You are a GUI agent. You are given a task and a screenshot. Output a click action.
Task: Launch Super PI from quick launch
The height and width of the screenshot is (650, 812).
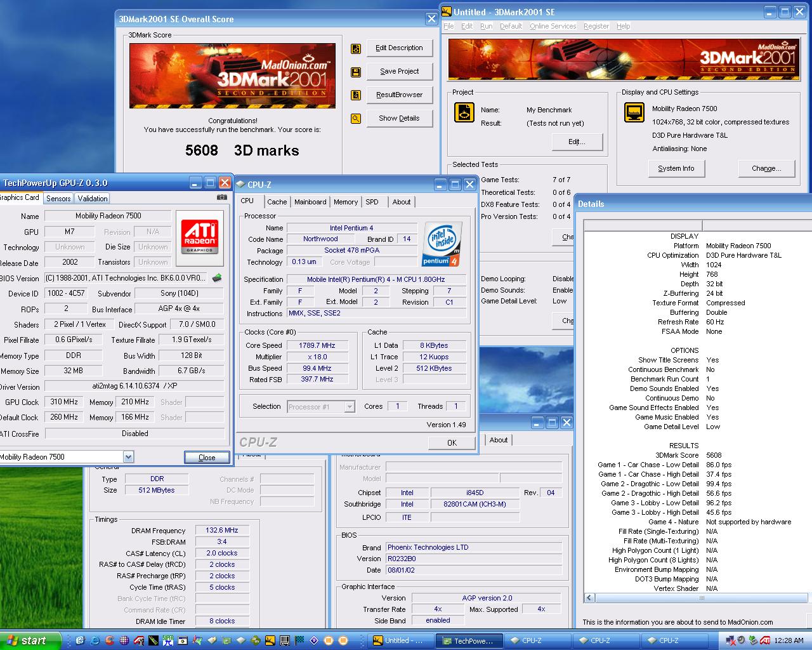click(x=167, y=640)
